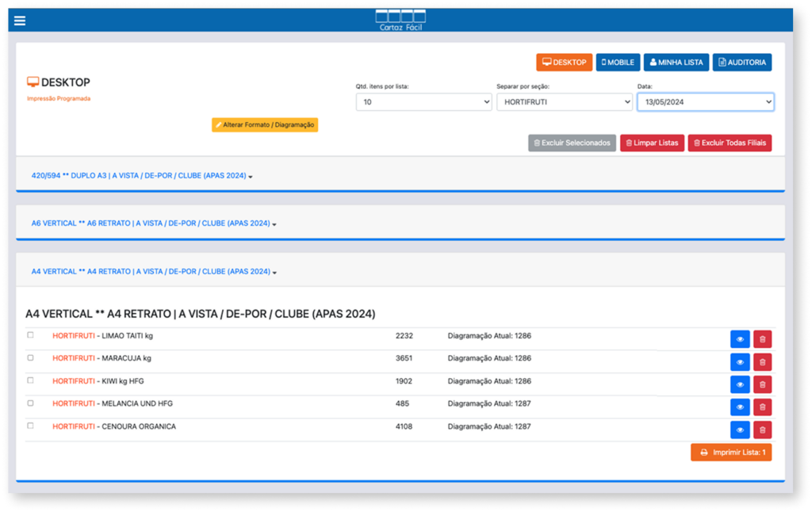
Task: Select the KIWI kg HFG checkbox
Action: [x=31, y=380]
